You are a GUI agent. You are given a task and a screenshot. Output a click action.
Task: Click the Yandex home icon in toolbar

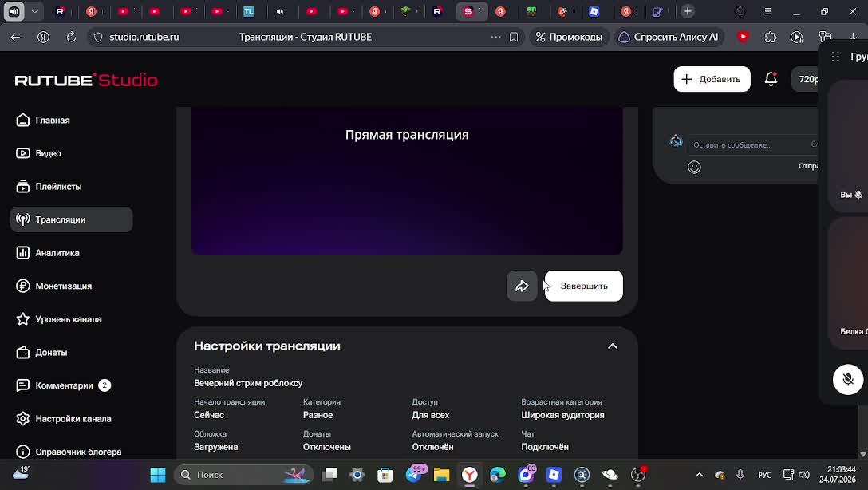[x=43, y=37]
